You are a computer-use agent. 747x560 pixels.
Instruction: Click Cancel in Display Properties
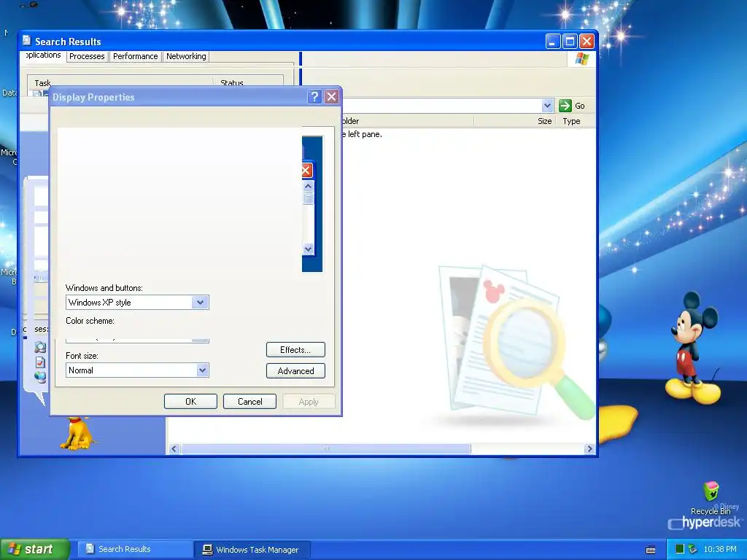(x=249, y=402)
